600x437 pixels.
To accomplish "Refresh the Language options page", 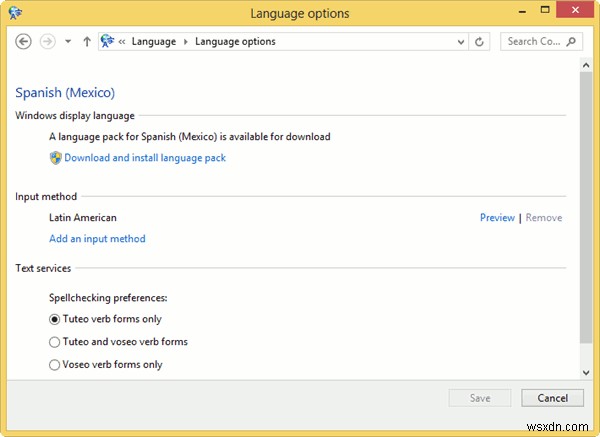I will (479, 42).
